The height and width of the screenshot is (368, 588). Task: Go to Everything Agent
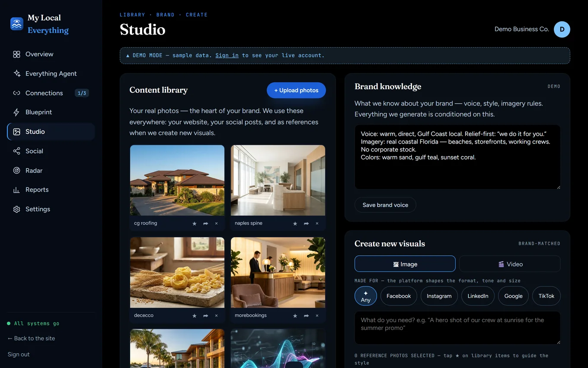tap(51, 74)
